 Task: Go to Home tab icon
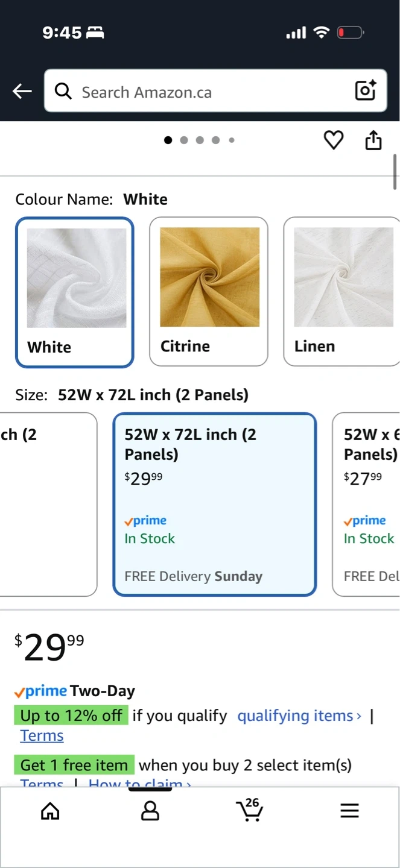pyautogui.click(x=50, y=811)
